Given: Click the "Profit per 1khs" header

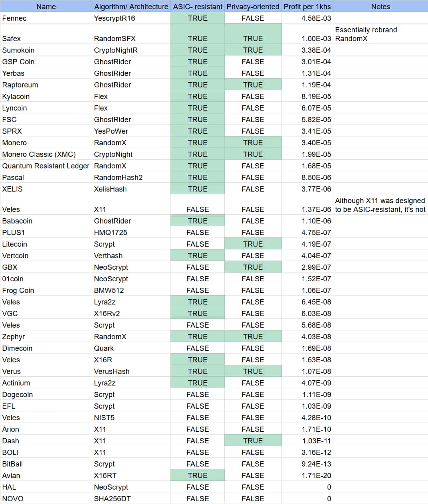Looking at the screenshot, I should (307, 6).
